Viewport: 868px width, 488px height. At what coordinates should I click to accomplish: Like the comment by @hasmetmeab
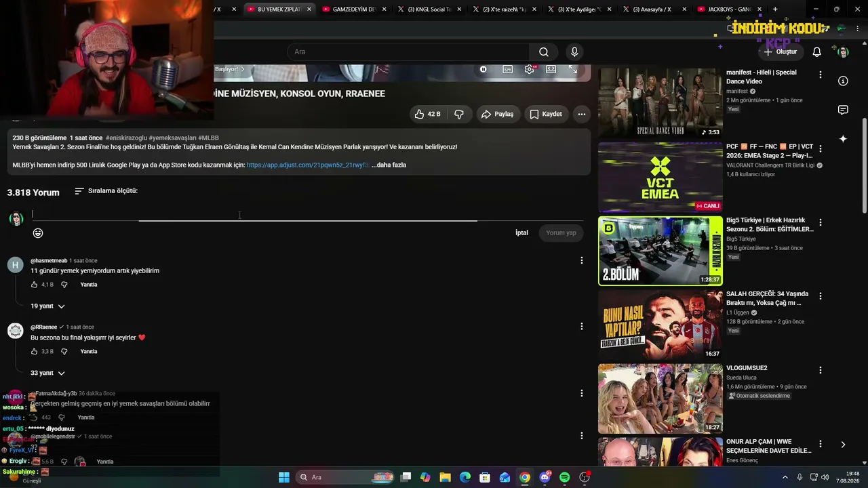(35, 285)
